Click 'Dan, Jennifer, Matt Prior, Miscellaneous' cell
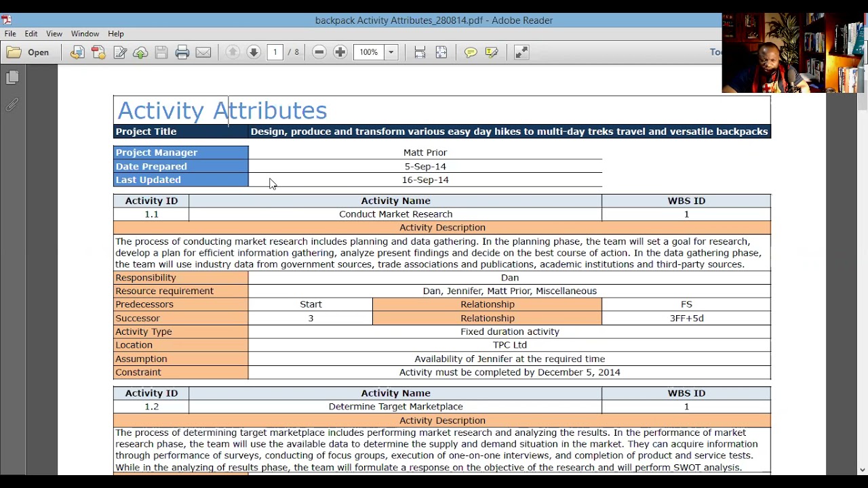 tap(510, 291)
